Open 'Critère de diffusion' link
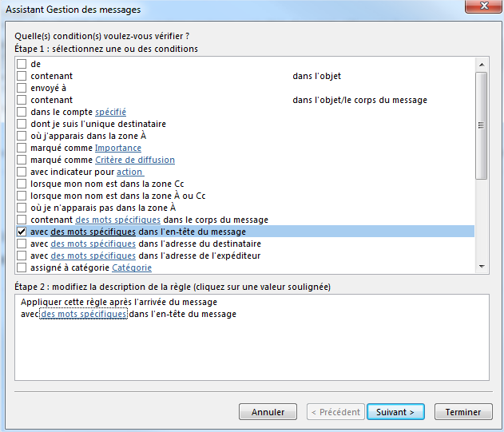The image size is (504, 432). (x=134, y=160)
